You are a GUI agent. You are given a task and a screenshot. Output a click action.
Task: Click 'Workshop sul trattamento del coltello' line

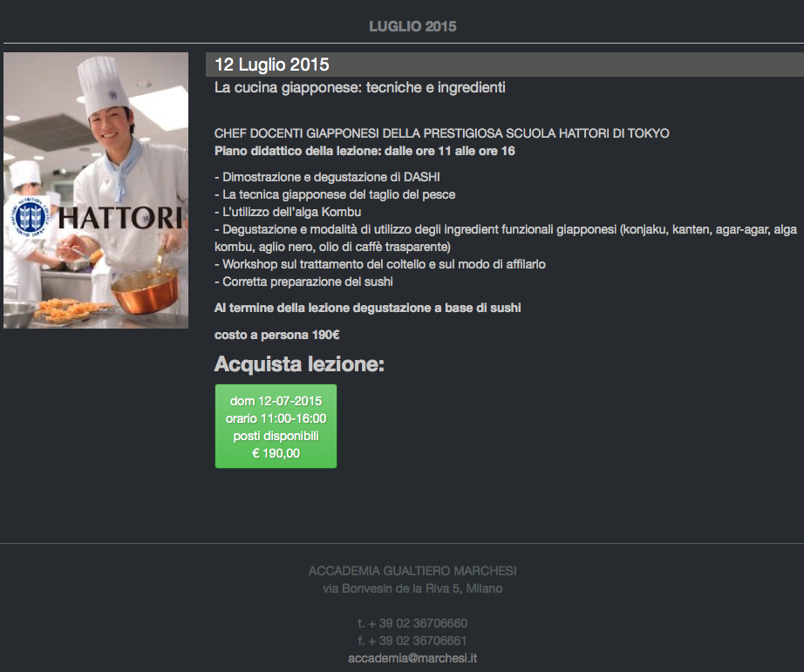pyautogui.click(x=380, y=264)
